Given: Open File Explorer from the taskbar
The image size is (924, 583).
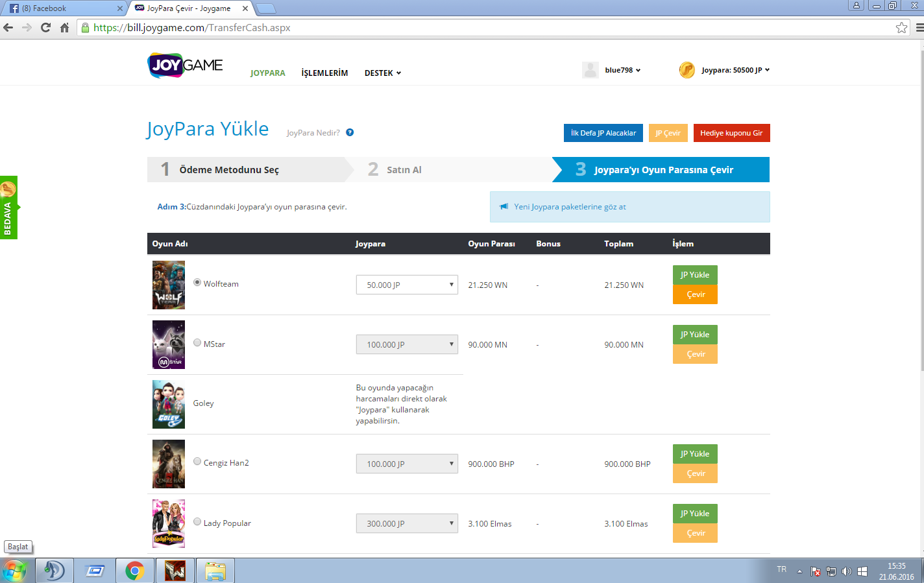Looking at the screenshot, I should (x=215, y=571).
